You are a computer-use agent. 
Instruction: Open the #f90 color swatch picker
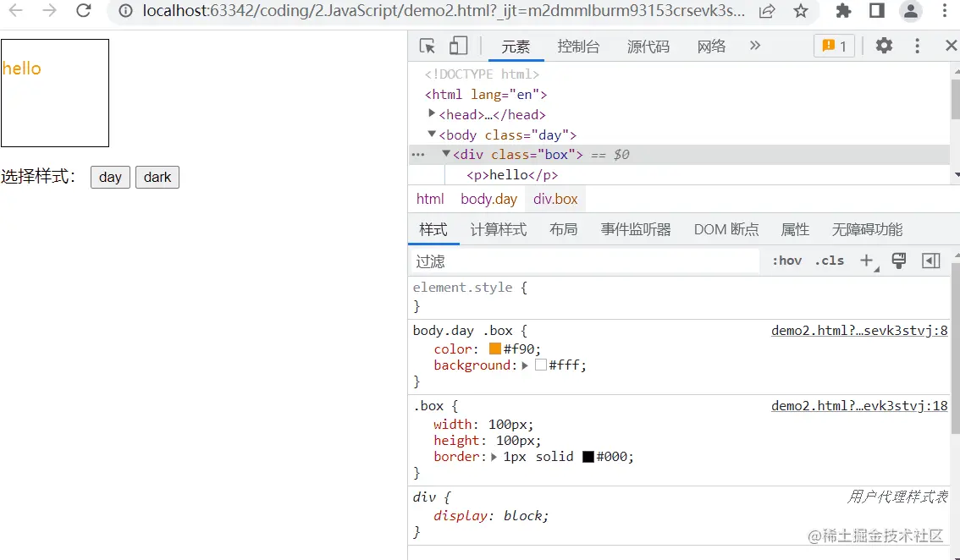pyautogui.click(x=495, y=349)
